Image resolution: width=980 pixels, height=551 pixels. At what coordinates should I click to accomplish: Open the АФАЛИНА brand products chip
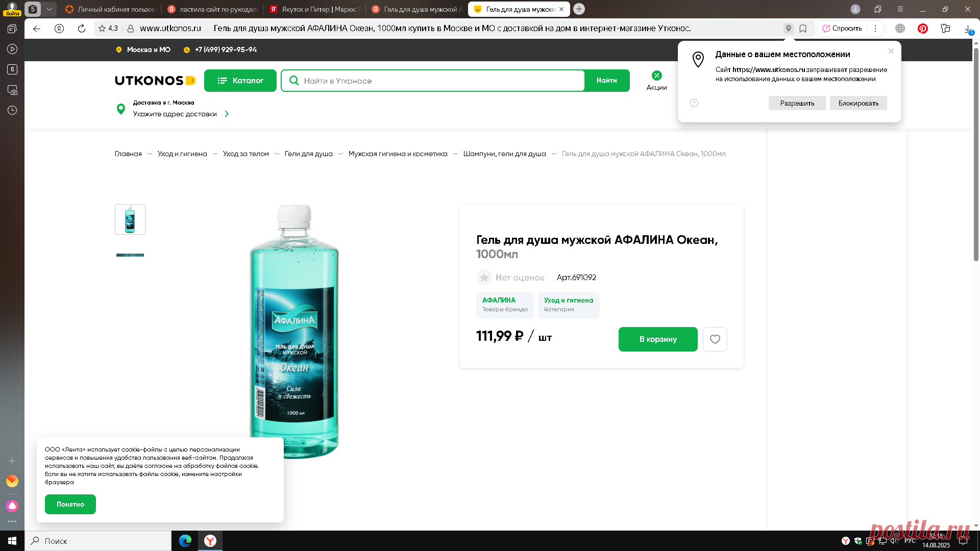click(x=505, y=305)
